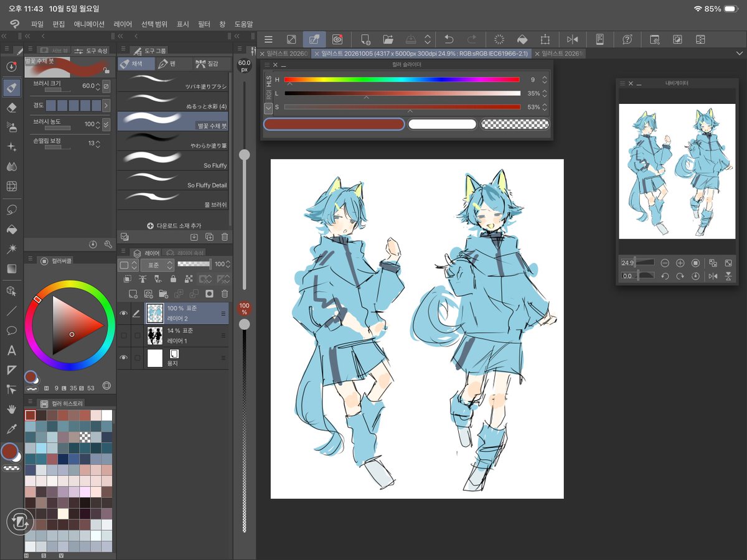
Task: Click 다운로드 소재 추가 button
Action: [x=174, y=225]
